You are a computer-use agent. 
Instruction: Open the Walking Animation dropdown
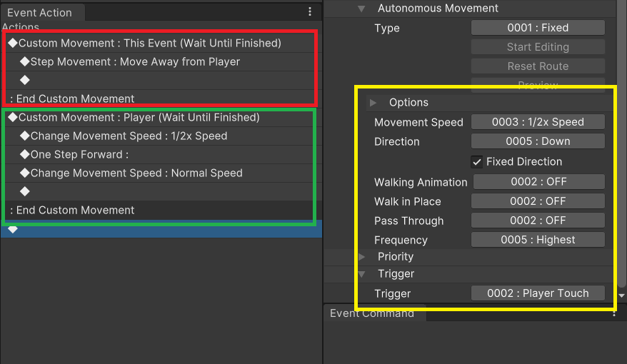coord(538,182)
